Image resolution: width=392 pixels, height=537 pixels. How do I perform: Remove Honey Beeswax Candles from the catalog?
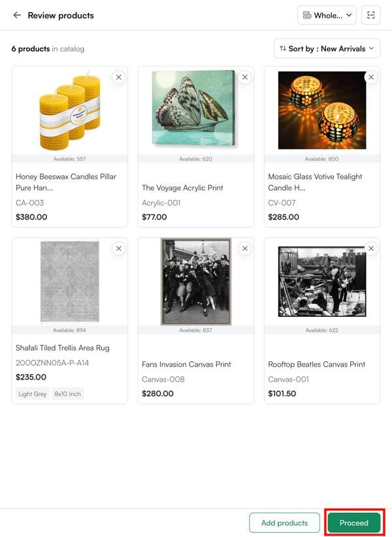click(x=118, y=77)
